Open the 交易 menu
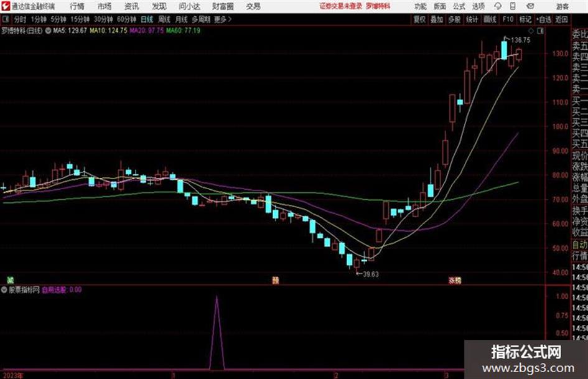Screen dimensions: 588x379 point(253,6)
